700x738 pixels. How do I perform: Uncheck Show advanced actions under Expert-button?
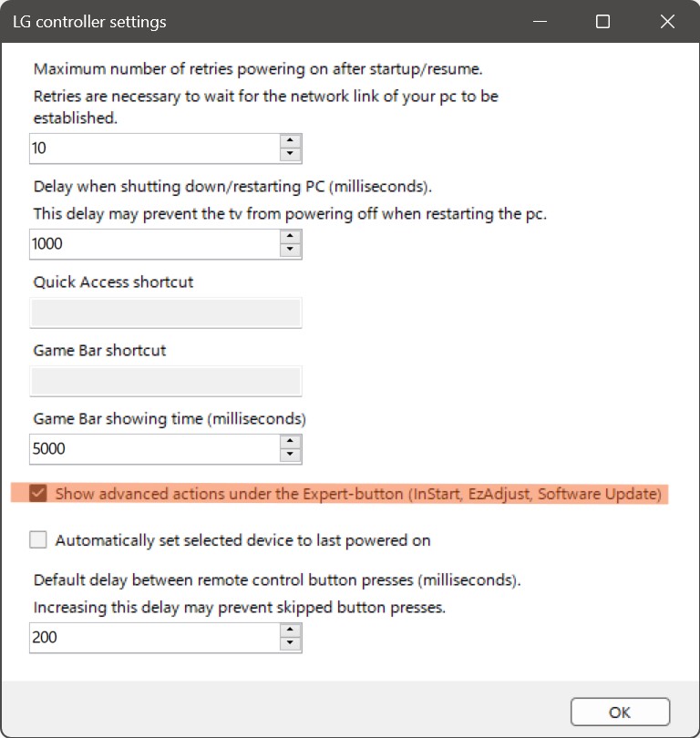[38, 494]
